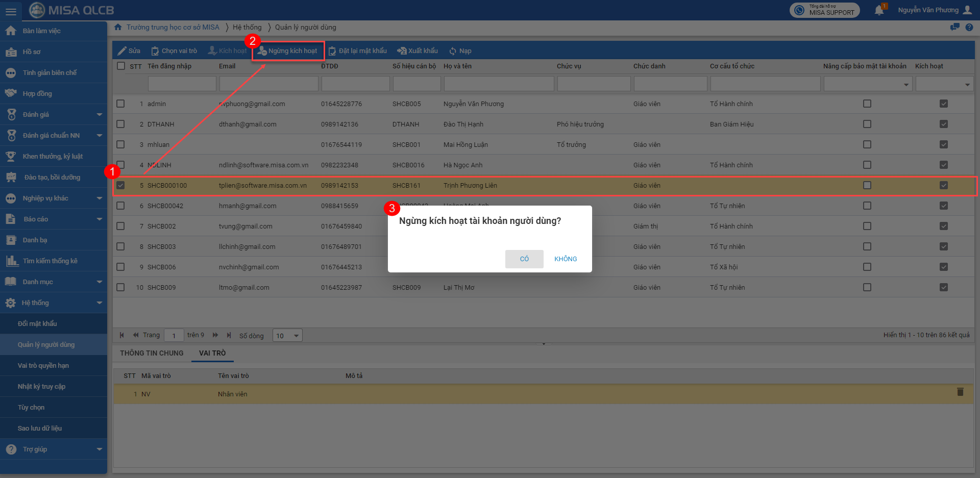Viewport: 980px width, 478px height.
Task: Tick the checkbox for the admin row
Action: coord(120,104)
